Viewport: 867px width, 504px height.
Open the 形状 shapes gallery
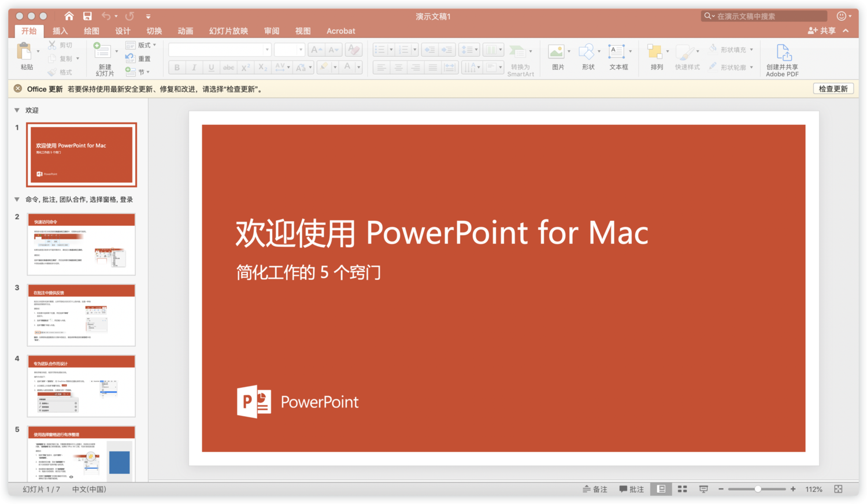click(586, 51)
